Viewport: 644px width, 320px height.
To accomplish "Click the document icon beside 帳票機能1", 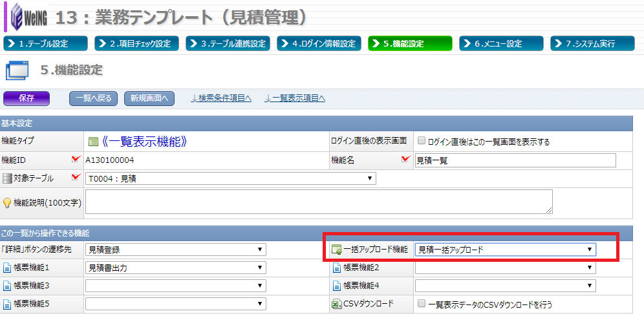I will coord(7,268).
